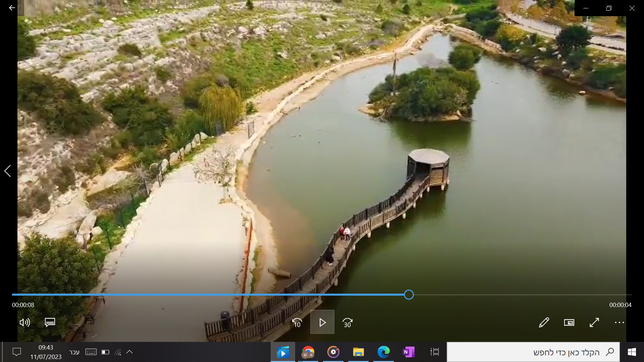This screenshot has height=362, width=644.
Task: Close the video player window
Action: tap(632, 8)
